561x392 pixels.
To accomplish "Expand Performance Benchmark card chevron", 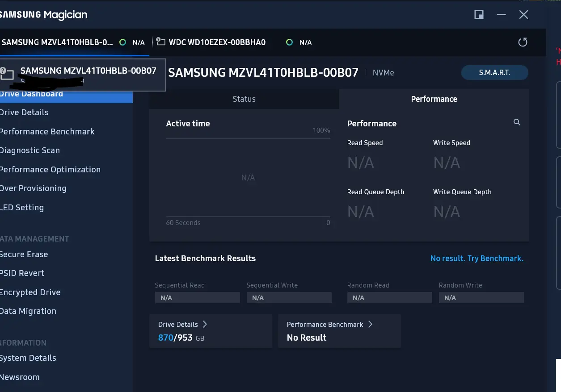I will [370, 324].
